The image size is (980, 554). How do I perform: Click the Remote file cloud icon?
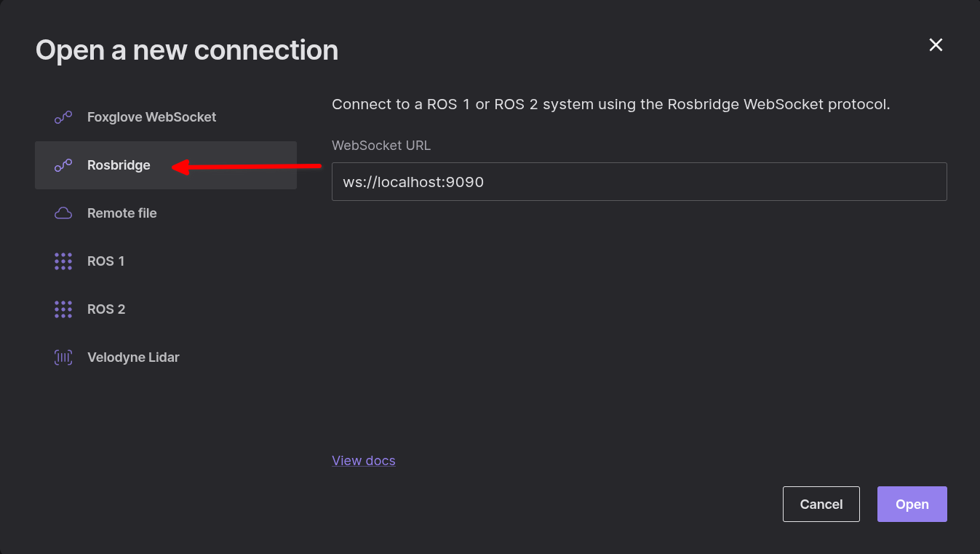[63, 213]
